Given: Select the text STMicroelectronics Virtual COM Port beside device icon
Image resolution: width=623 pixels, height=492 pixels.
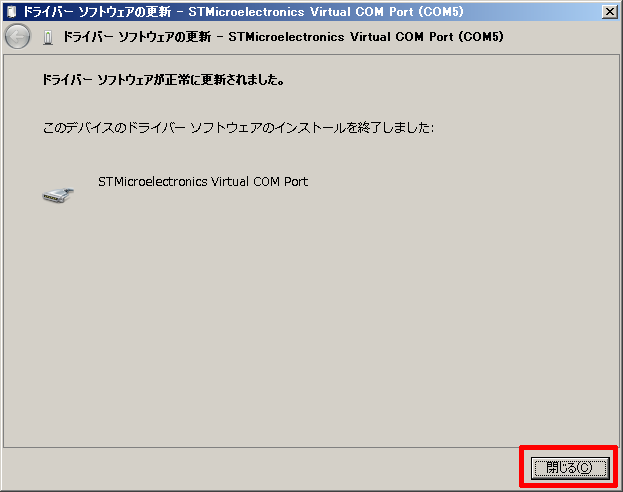Looking at the screenshot, I should [x=203, y=182].
